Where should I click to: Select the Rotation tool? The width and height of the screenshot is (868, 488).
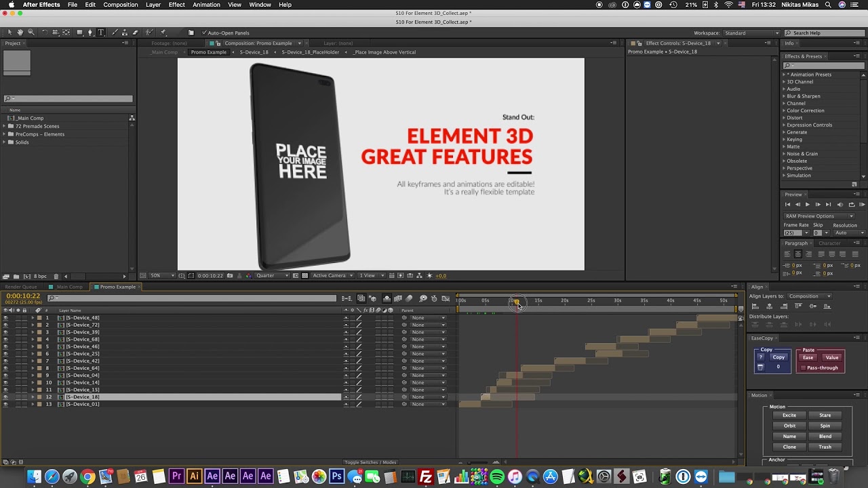coord(44,33)
